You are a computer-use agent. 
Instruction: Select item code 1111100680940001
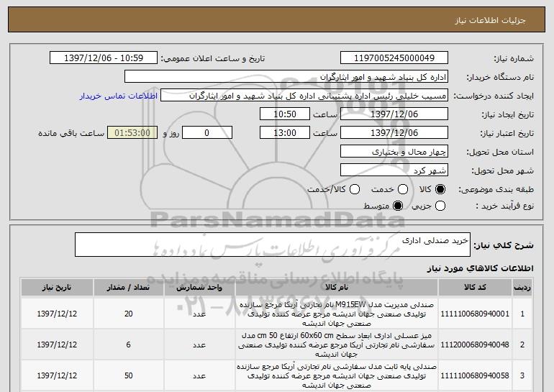[x=475, y=314]
